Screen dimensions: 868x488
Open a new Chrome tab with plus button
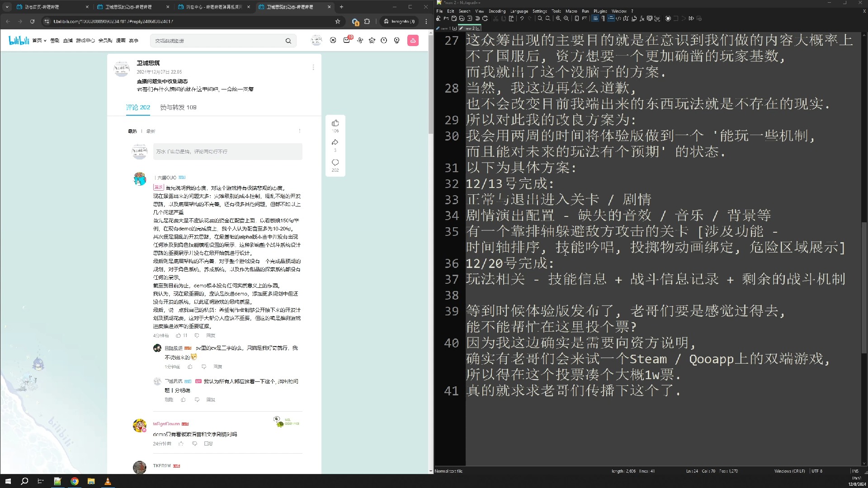click(341, 7)
